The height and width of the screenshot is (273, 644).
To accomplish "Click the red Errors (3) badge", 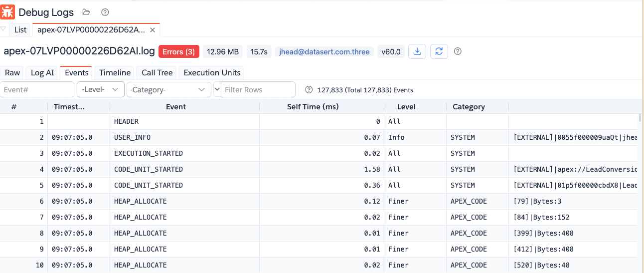I will (179, 51).
